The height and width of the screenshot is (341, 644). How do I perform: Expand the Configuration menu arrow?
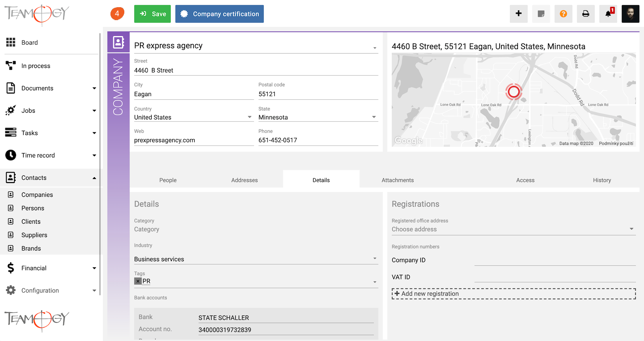click(x=94, y=290)
